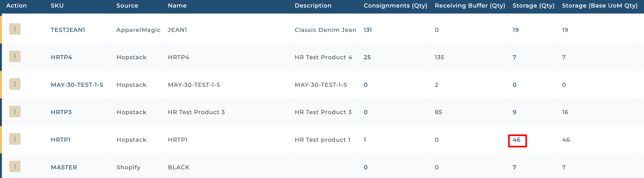This screenshot has width=644, height=178.
Task: Open action menu for MAY-30-TEST-1-S row
Action: click(15, 84)
